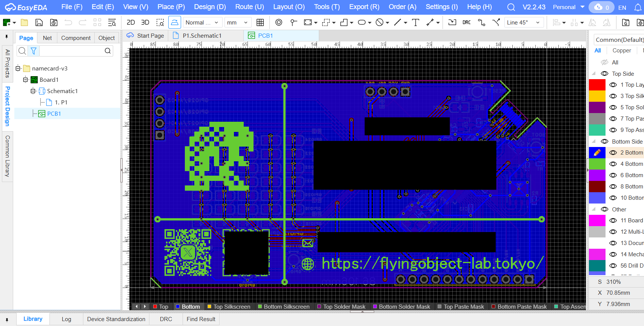
Task: Select the Bottom Silkscreen layer button
Action: coord(286,306)
